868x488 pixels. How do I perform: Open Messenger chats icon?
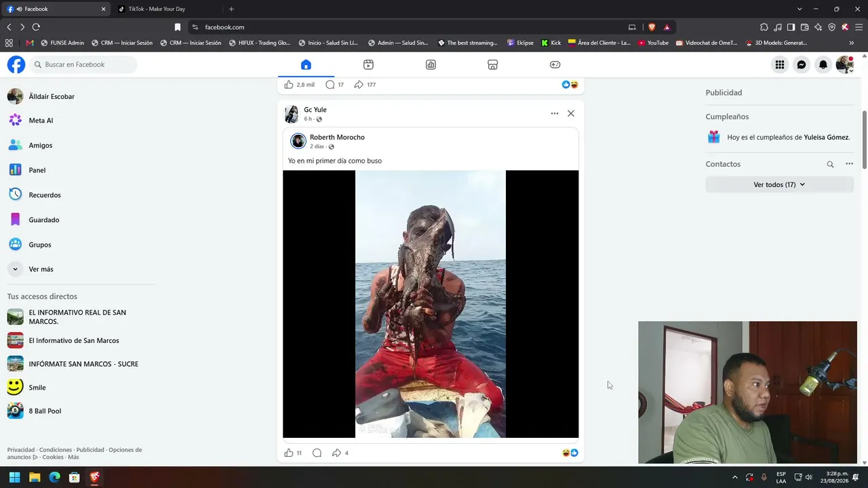[x=802, y=64]
